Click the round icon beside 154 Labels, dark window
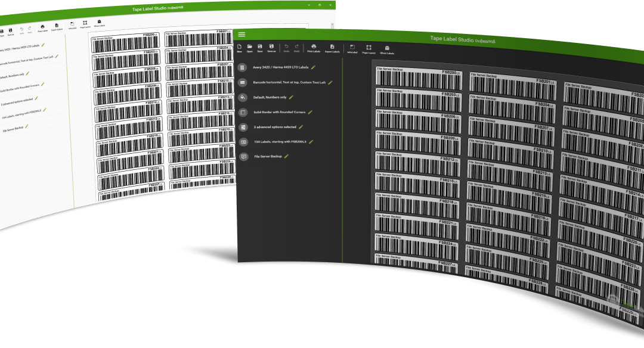 [x=243, y=142]
